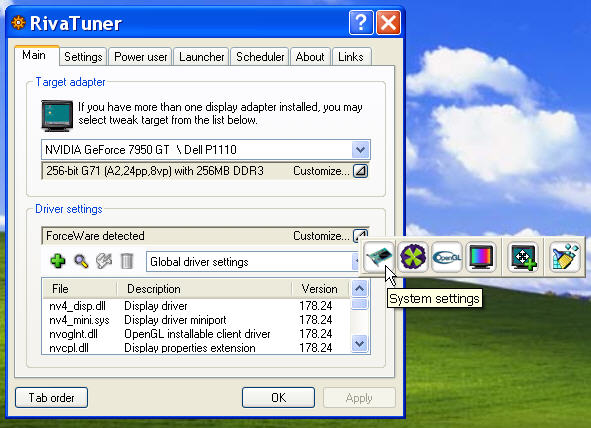Select the nvcpl.dll row
The width and height of the screenshot is (591, 428).
click(x=196, y=347)
